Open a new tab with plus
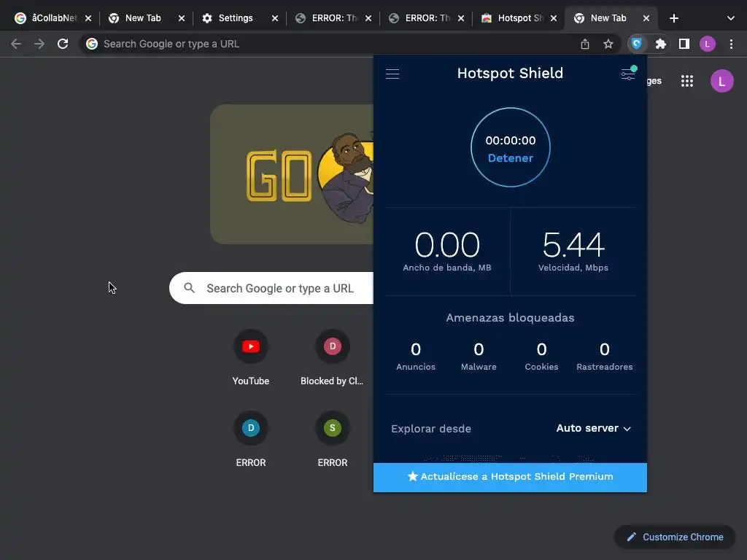The image size is (747, 560). (673, 18)
